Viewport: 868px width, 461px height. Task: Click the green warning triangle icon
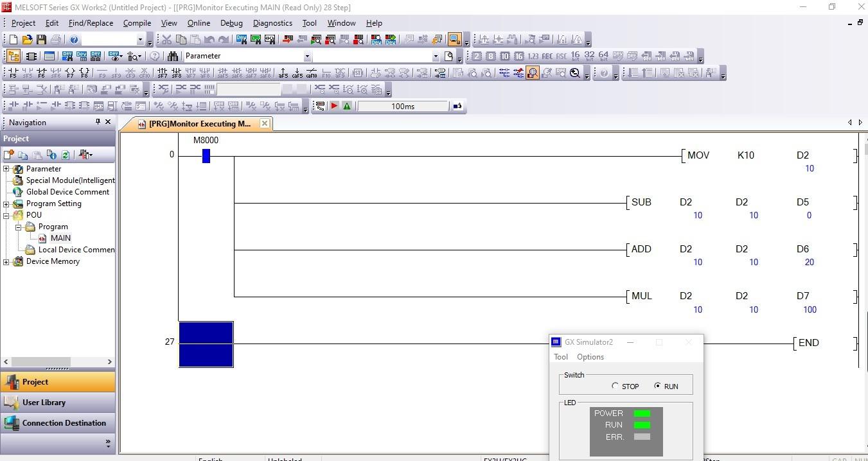(x=347, y=107)
